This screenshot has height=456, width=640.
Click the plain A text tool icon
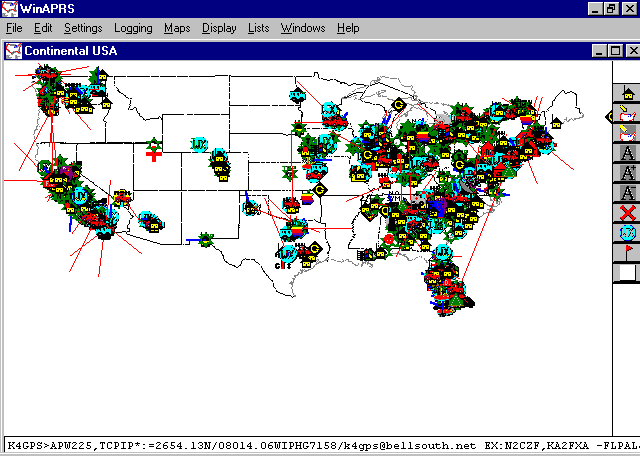(x=626, y=154)
